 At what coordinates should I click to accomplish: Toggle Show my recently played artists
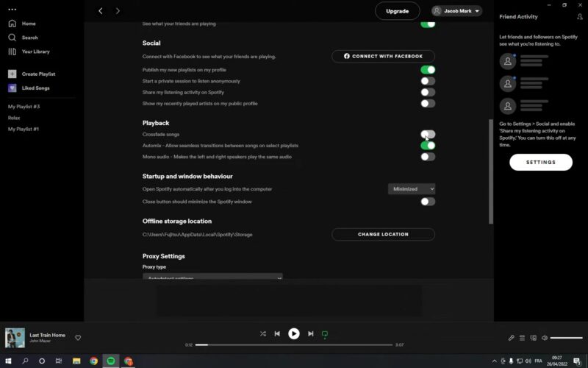[428, 104]
